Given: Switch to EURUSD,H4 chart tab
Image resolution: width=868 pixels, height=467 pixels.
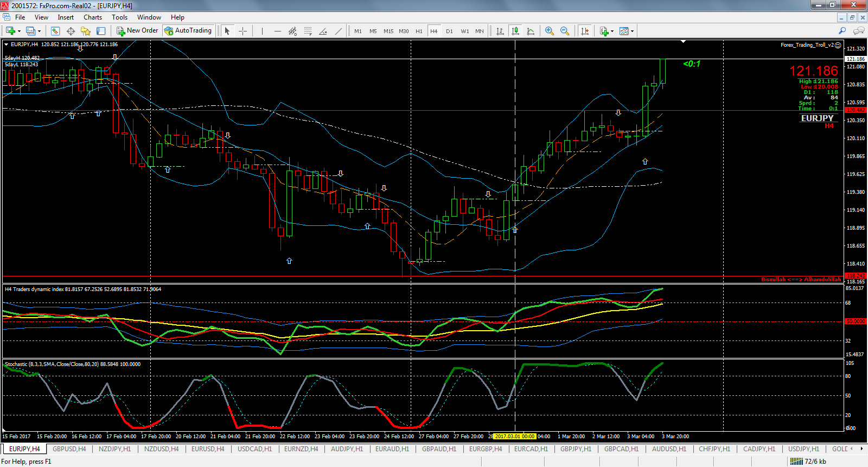Looking at the screenshot, I should point(208,449).
